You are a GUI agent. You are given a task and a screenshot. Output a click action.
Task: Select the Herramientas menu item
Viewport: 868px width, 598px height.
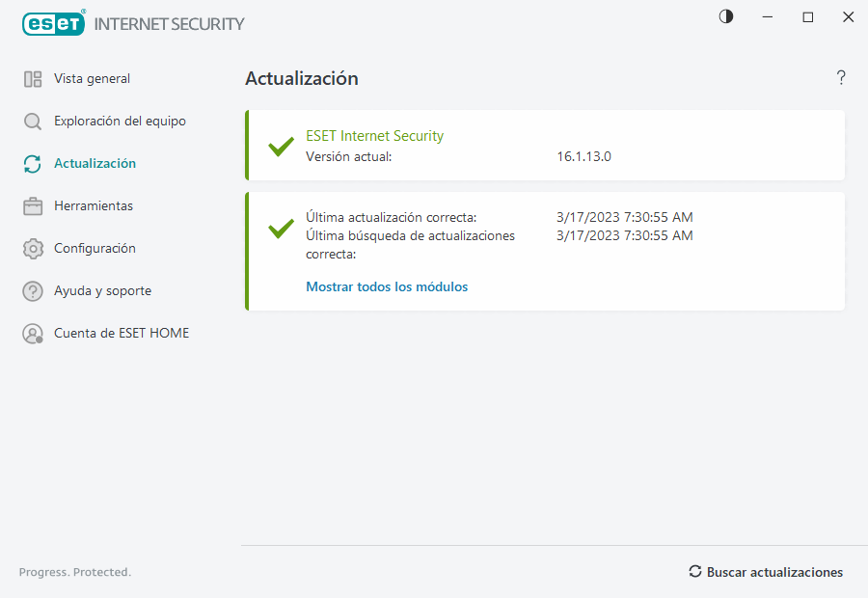tap(94, 206)
